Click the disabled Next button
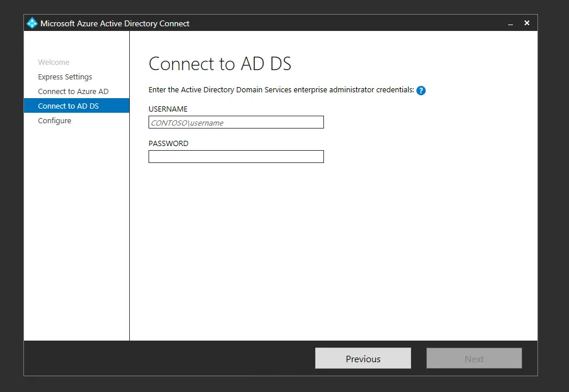Viewport: 569px width, 392px height. tap(474, 358)
